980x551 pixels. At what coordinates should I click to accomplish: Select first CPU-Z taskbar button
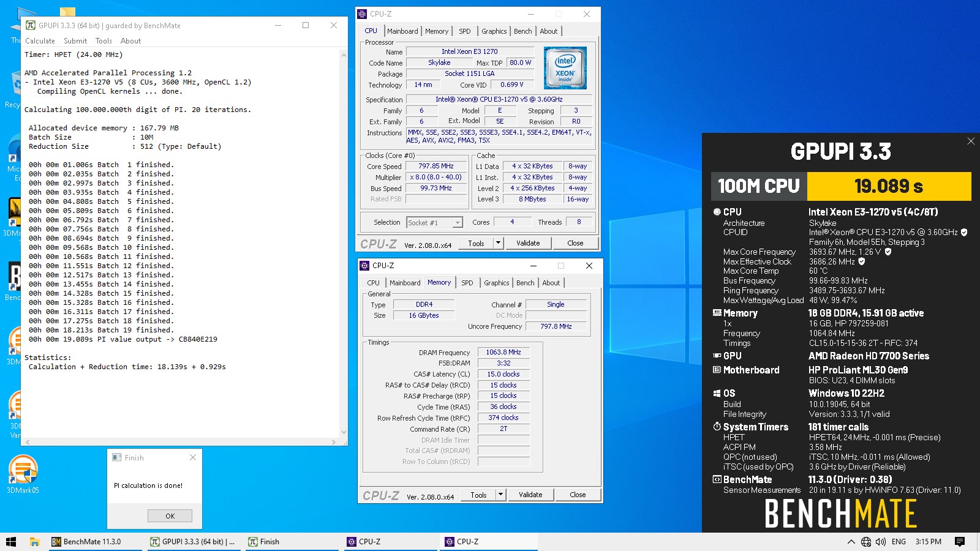coord(391,542)
